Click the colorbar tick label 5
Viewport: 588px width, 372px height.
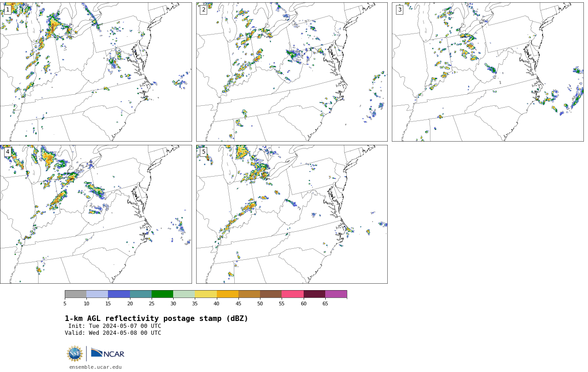point(65,303)
